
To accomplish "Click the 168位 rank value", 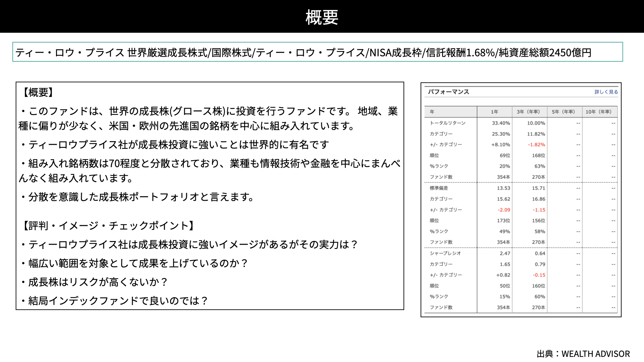I will click(539, 156).
